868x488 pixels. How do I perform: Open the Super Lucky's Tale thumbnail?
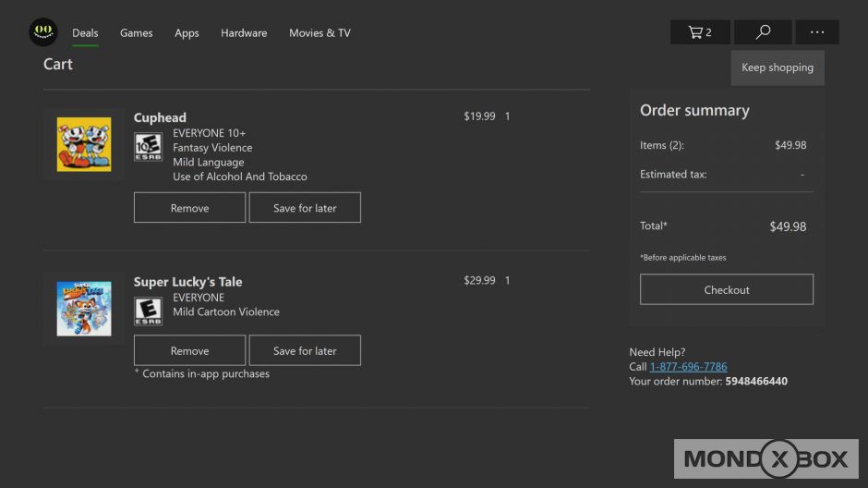point(84,309)
